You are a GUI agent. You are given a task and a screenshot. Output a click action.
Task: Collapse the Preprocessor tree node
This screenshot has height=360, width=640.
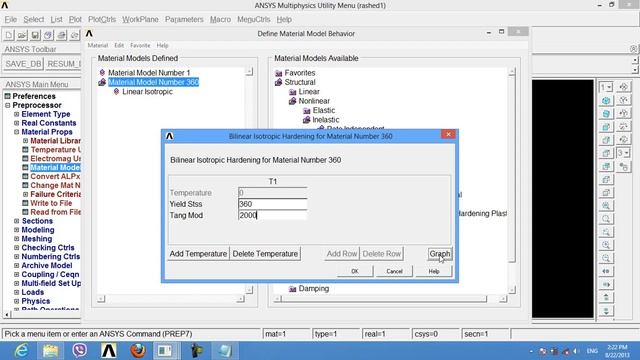coord(7,105)
